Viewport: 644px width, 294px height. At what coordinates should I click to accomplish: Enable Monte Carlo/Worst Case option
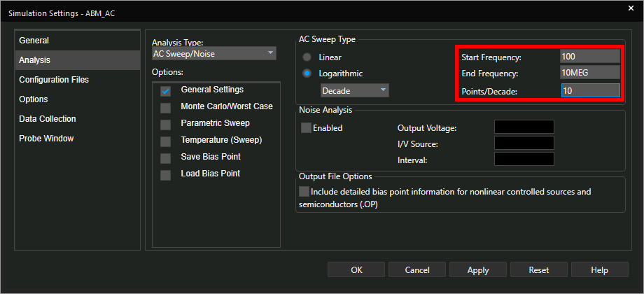[x=165, y=108]
